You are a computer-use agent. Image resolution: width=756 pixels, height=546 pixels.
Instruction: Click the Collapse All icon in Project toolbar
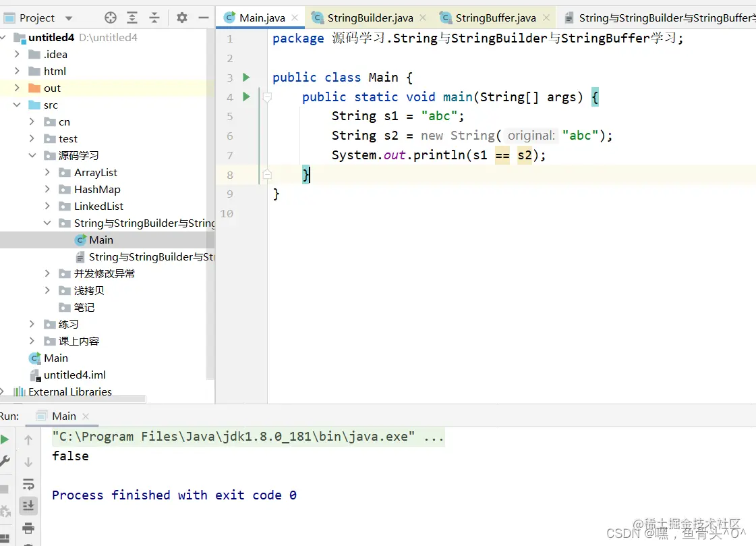(x=154, y=18)
